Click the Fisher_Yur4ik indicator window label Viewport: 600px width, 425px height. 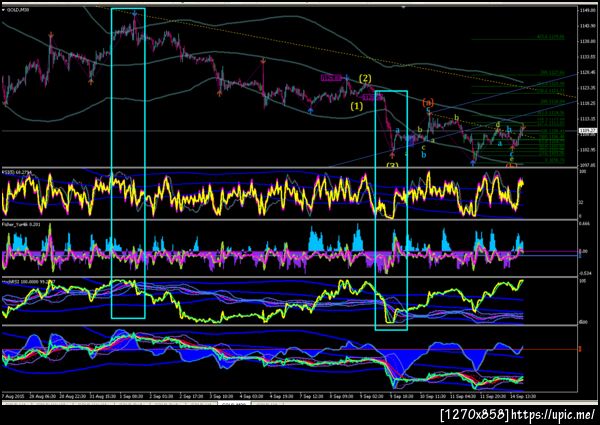point(19,224)
